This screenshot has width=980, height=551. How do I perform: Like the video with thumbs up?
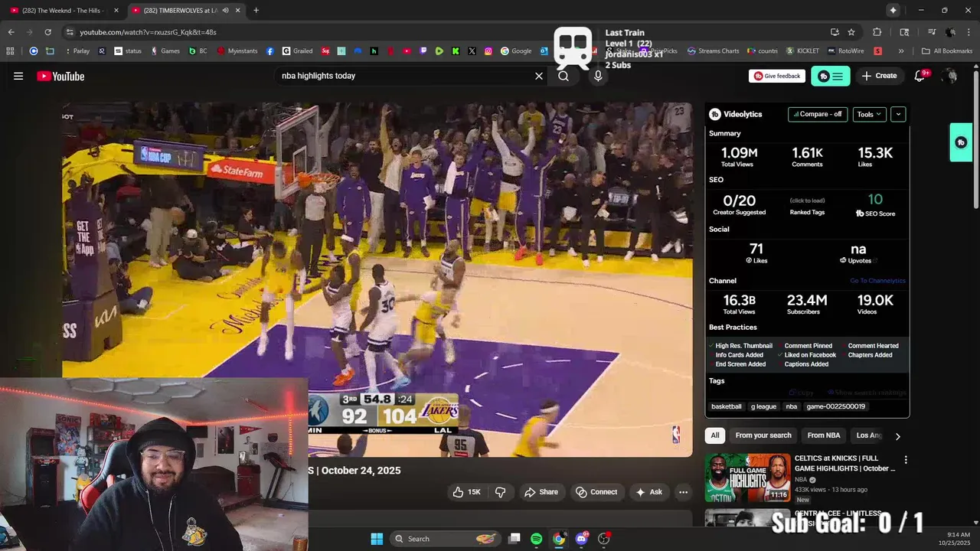[x=466, y=492]
